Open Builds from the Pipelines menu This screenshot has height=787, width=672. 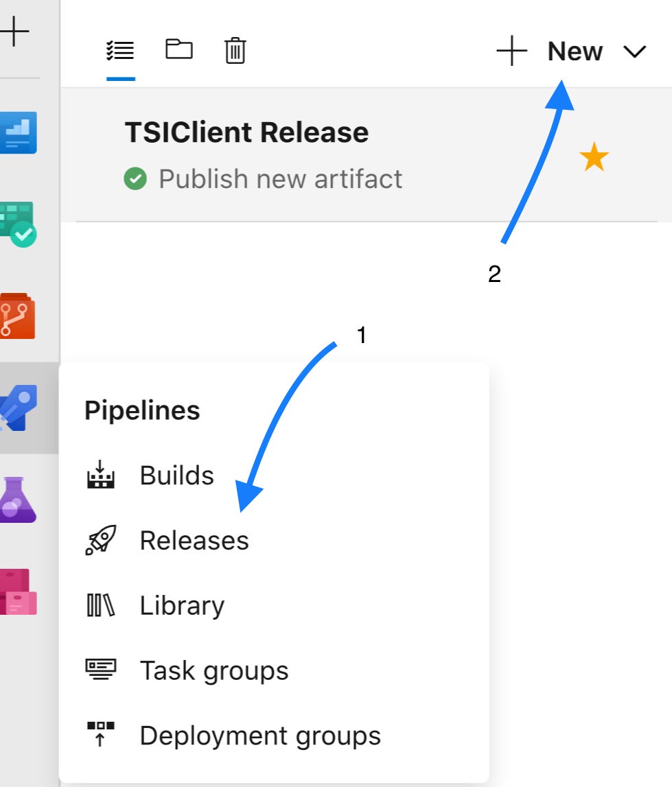[x=176, y=475]
